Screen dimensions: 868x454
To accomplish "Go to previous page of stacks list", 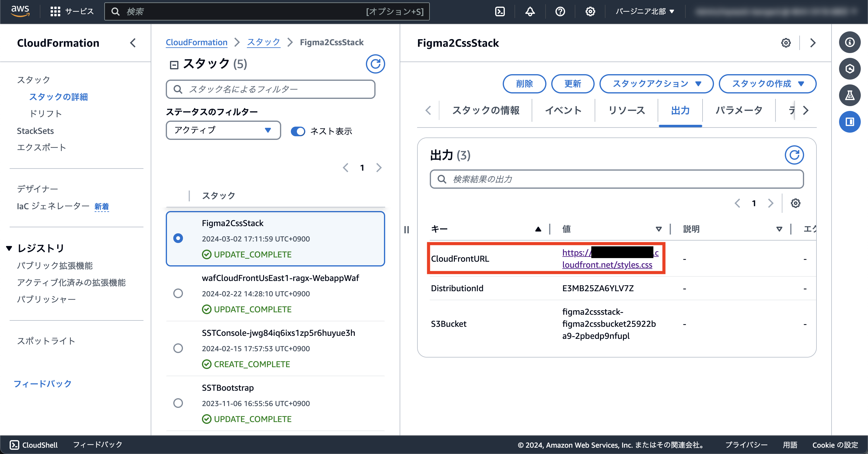I will pyautogui.click(x=345, y=168).
